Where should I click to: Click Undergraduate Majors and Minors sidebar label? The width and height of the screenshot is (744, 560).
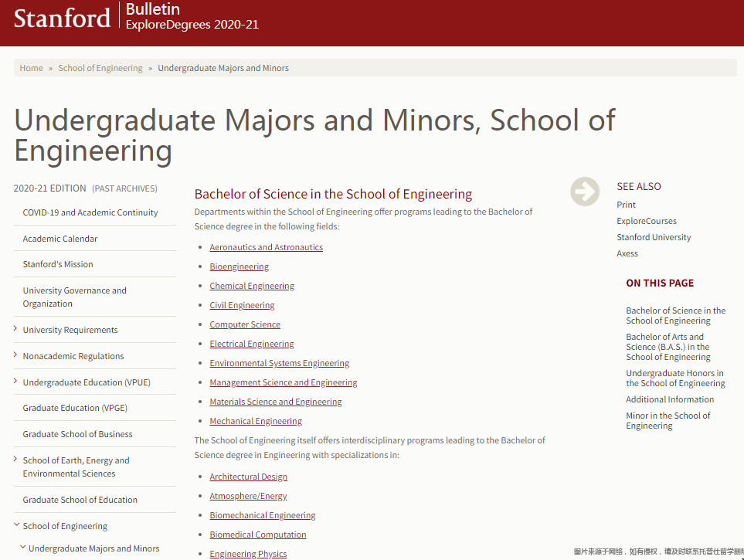click(x=94, y=548)
